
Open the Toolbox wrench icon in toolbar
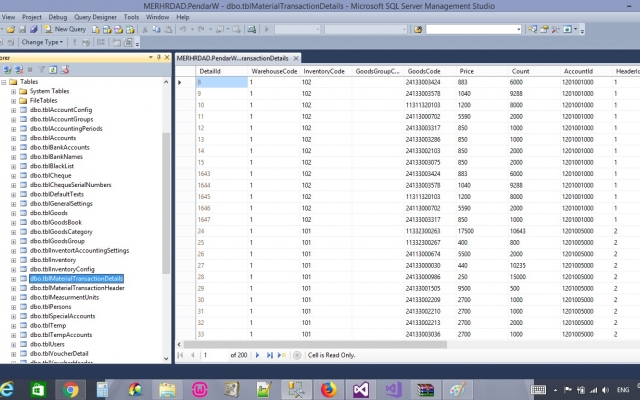click(x=555, y=29)
